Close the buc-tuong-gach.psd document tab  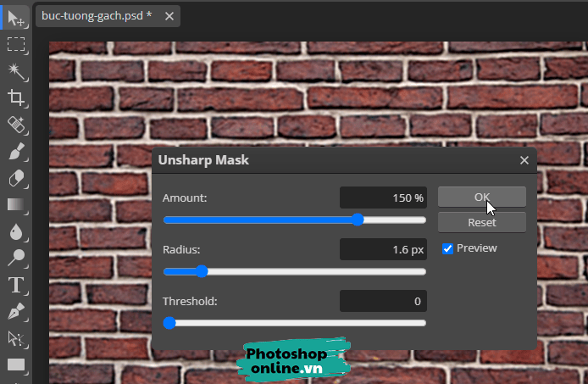click(169, 16)
